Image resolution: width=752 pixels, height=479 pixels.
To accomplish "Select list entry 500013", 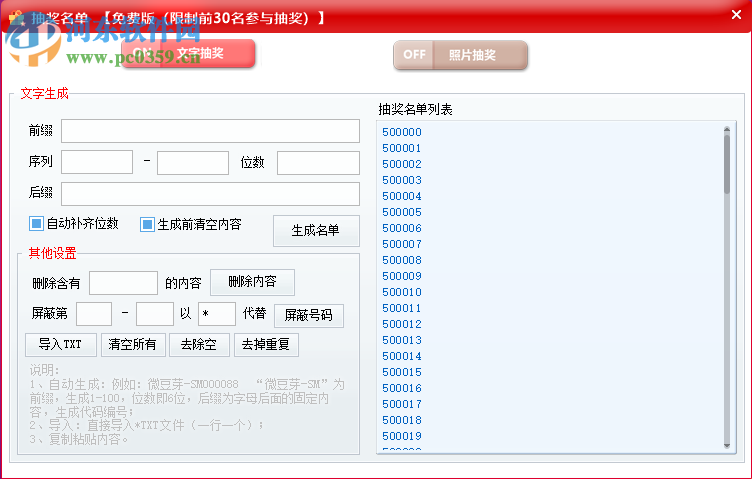I will pos(402,340).
